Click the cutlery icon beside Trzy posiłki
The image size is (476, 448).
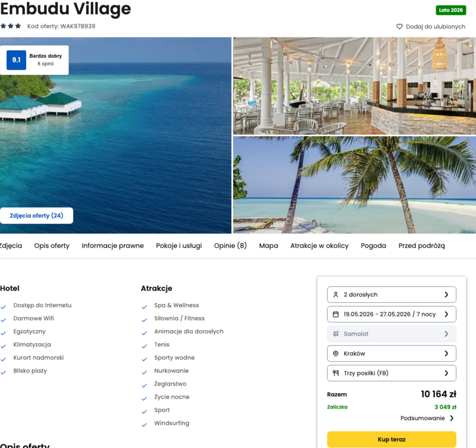point(336,373)
